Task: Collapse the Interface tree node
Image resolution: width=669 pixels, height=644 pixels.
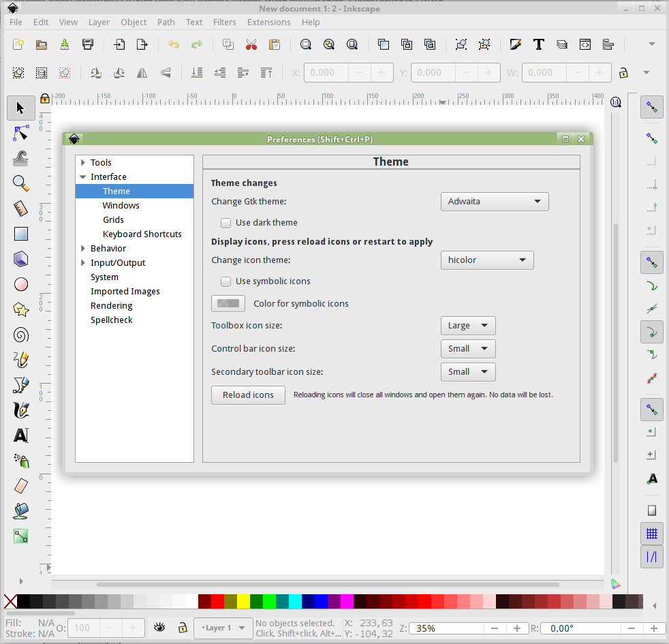Action: (x=82, y=177)
